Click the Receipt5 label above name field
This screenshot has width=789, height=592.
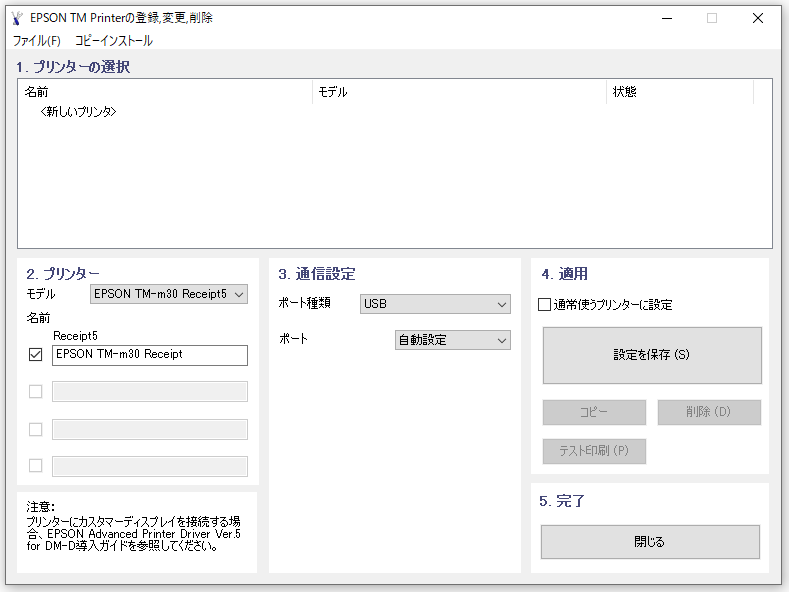(x=75, y=336)
